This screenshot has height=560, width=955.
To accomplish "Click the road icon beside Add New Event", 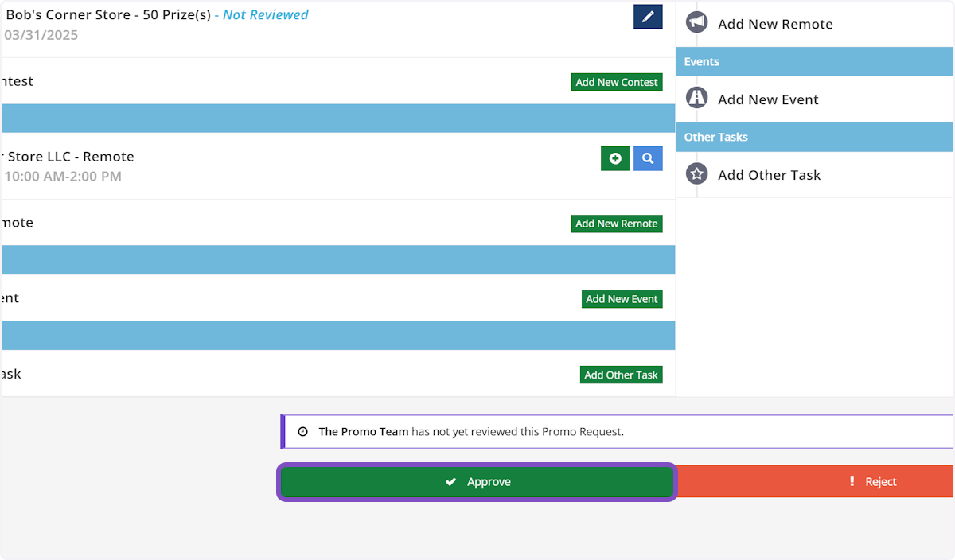I will click(696, 99).
